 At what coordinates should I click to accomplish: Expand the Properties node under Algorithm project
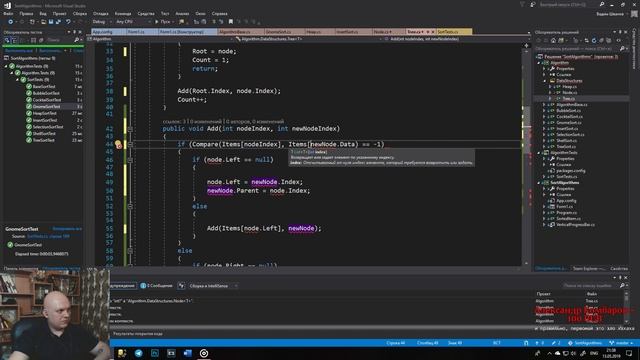point(544,69)
